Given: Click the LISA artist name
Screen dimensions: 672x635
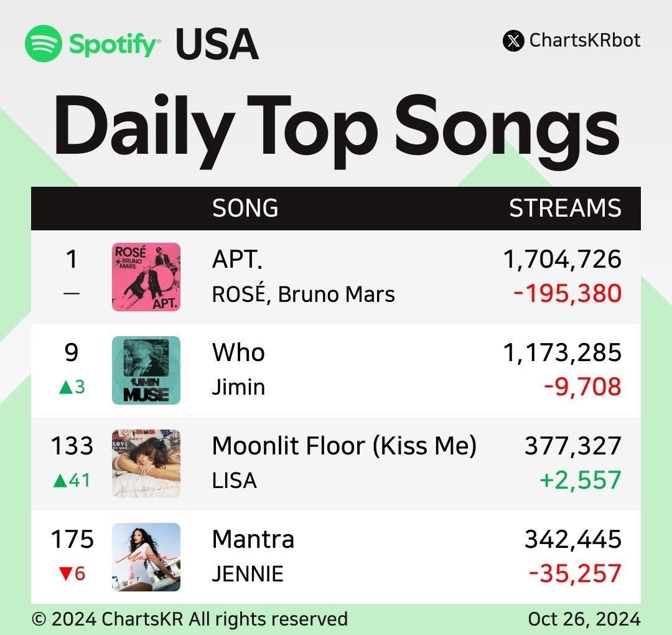Looking at the screenshot, I should 235,481.
